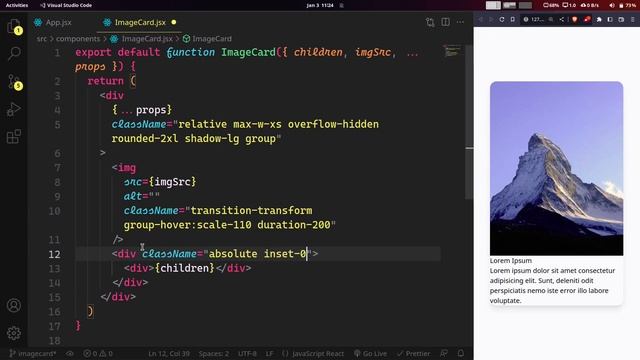Viewport: 640px width, 360px height.
Task: Click the zoom magnifier in address bar
Action: pos(551,19)
